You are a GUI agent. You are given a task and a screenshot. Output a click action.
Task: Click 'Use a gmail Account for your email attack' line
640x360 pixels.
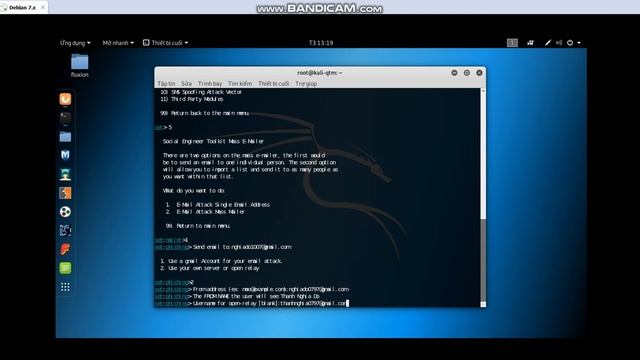pos(221,261)
